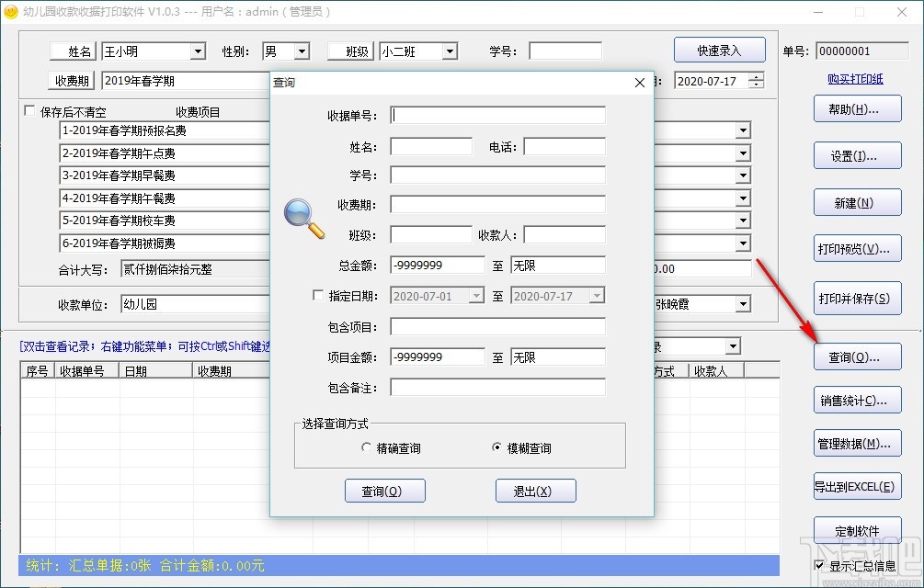This screenshot has width=924, height=588.
Task: Select item row 5-2019年春学期校车费
Action: 165,220
